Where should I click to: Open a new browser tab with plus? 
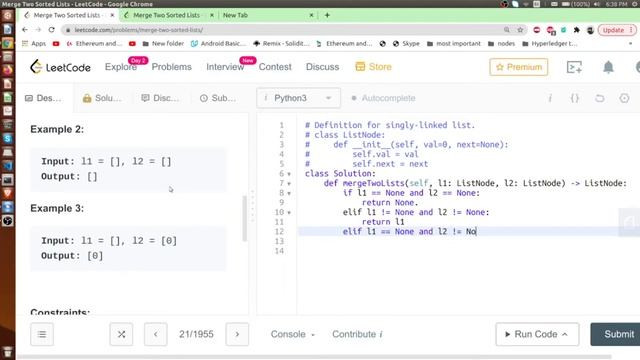pos(327,15)
